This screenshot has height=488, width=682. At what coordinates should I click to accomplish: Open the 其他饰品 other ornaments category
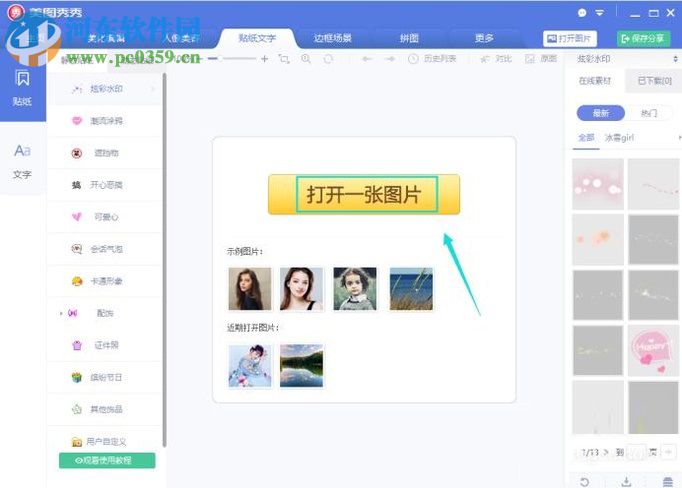(104, 409)
